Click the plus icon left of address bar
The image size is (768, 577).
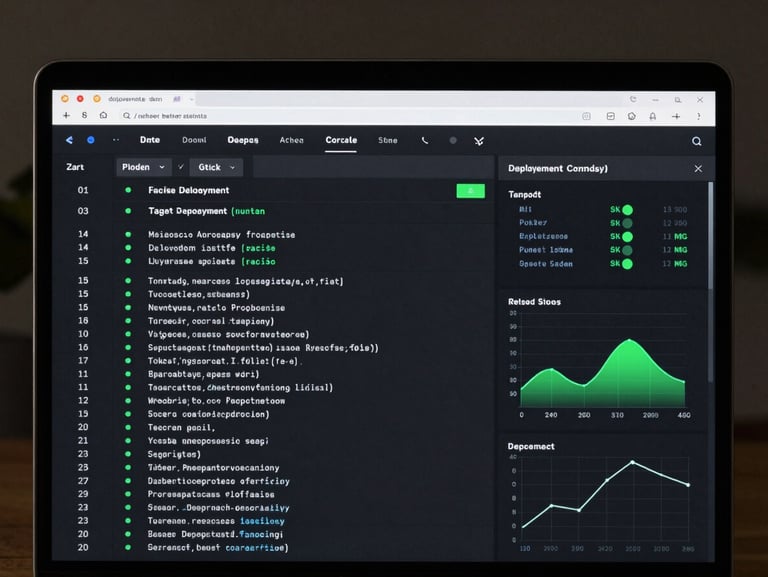[x=66, y=116]
